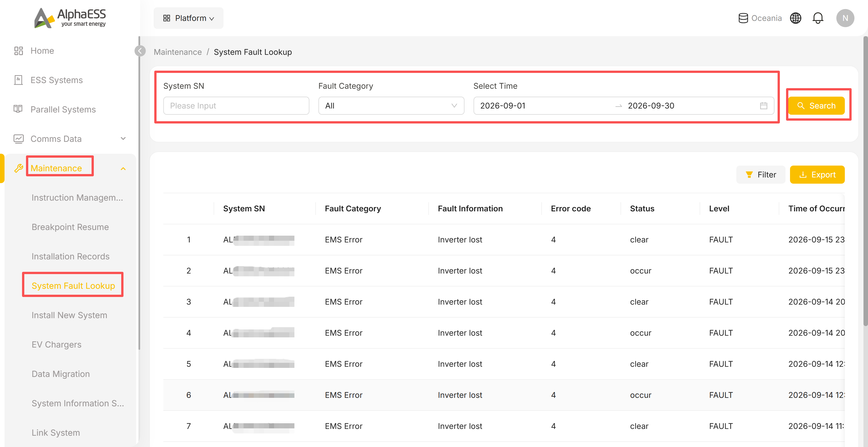Click the Export button
Viewport: 868px width, 447px height.
click(817, 175)
